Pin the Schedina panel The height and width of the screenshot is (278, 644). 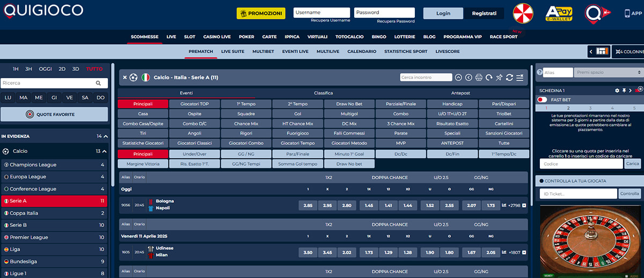tap(624, 90)
